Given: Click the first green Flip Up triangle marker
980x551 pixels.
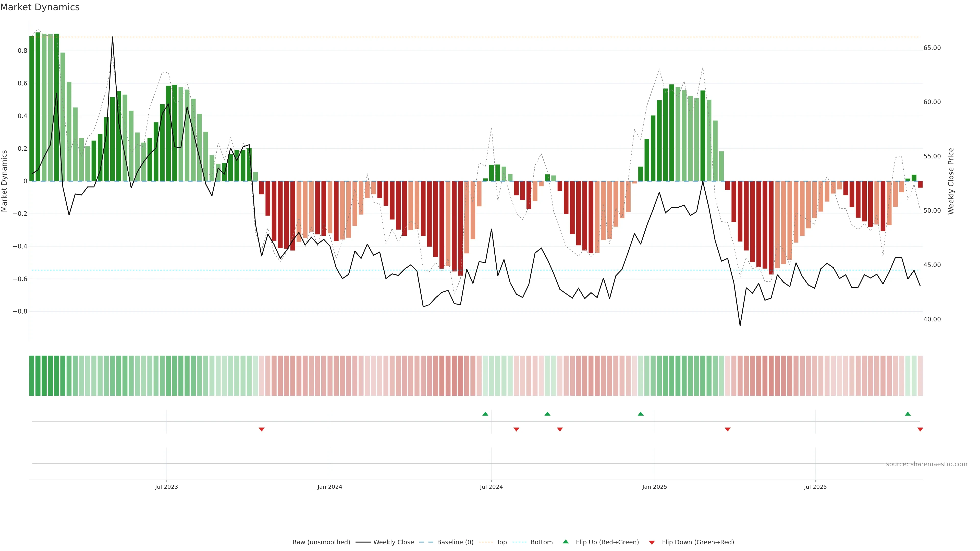Looking at the screenshot, I should coord(485,414).
